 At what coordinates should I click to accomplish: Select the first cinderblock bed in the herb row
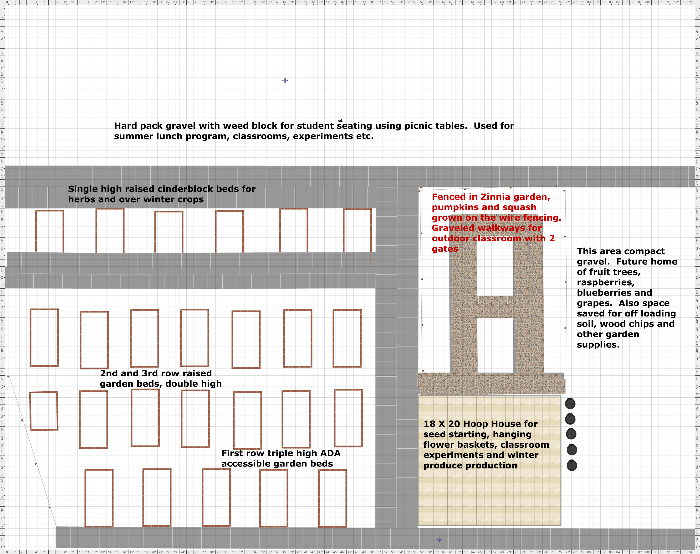tap(50, 231)
